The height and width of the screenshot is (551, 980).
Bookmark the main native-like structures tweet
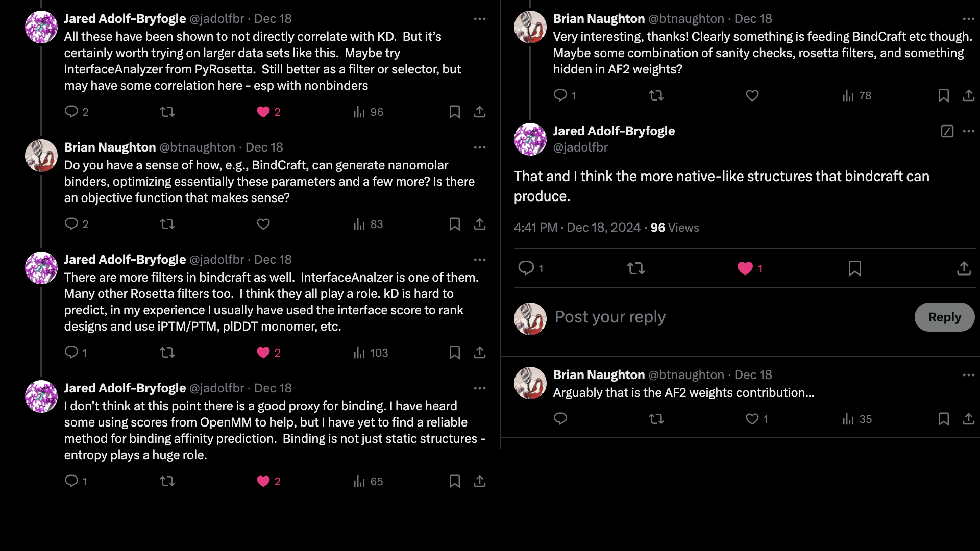click(x=855, y=268)
